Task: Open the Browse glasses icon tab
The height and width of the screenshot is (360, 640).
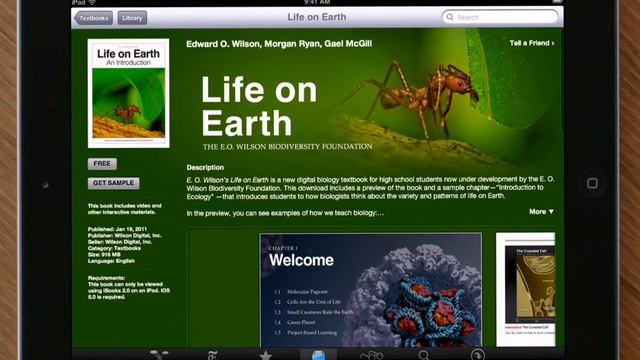Action: (371, 356)
